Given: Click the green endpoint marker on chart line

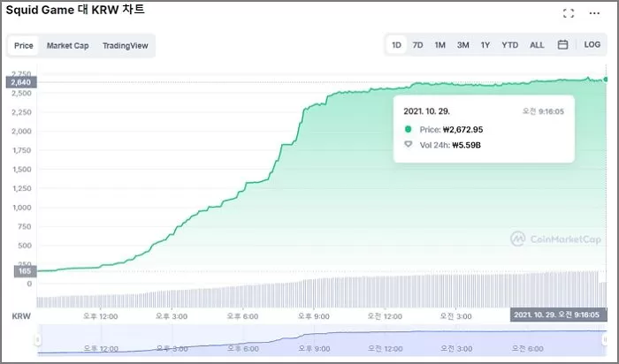Looking at the screenshot, I should 606,80.
